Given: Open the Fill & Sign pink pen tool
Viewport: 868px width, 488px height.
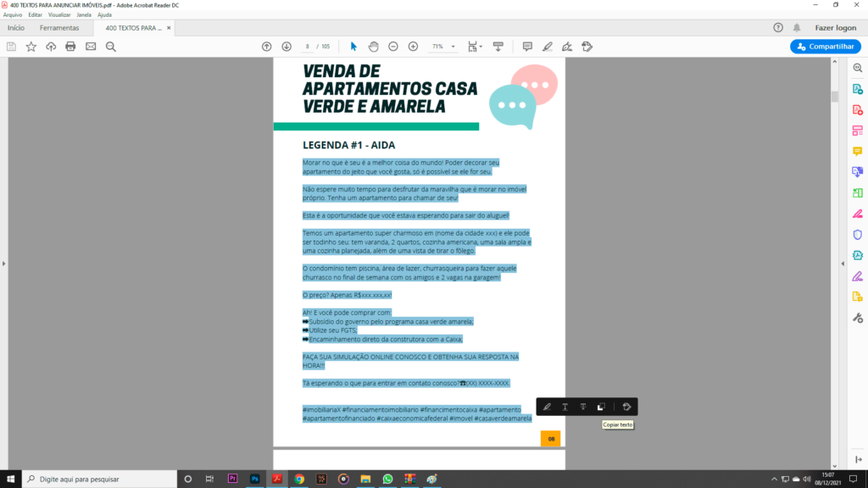Looking at the screenshot, I should [x=858, y=213].
